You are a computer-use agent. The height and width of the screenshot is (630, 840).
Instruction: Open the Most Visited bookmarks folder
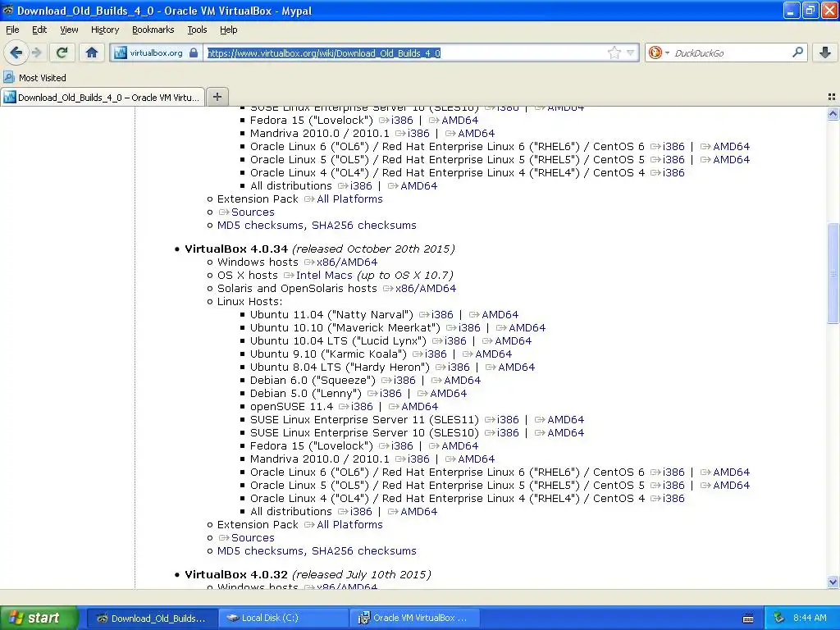click(34, 78)
